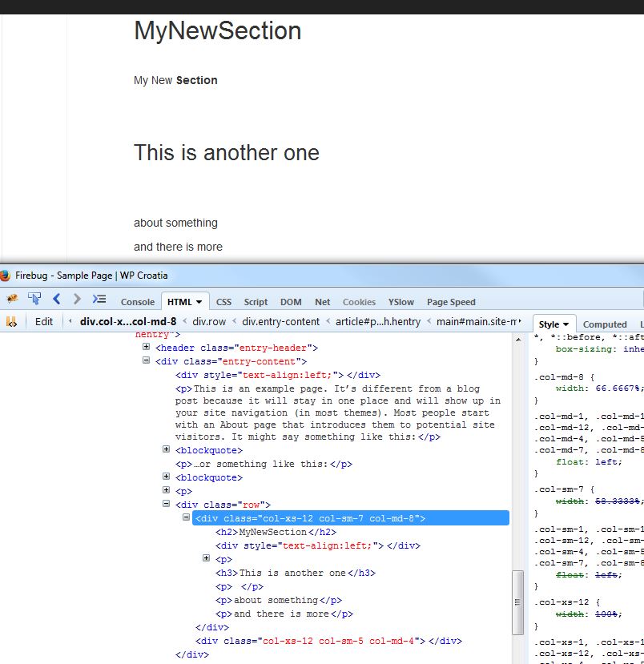Select the p and there is more node
Screen dimensions: 644x664
[284, 614]
